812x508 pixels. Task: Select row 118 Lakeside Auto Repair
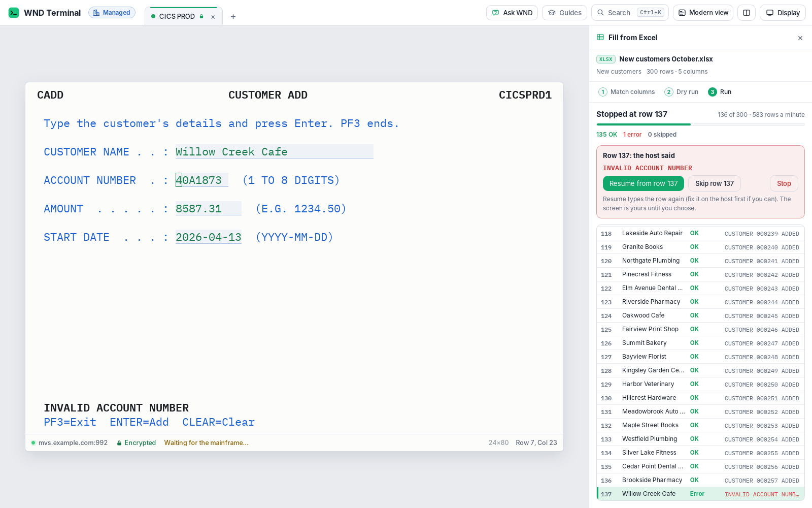(700, 233)
